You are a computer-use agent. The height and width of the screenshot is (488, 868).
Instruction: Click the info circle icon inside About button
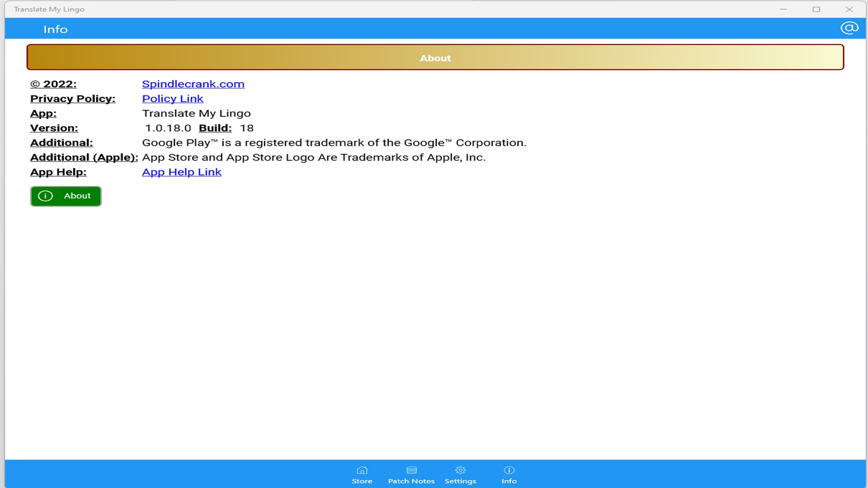45,196
